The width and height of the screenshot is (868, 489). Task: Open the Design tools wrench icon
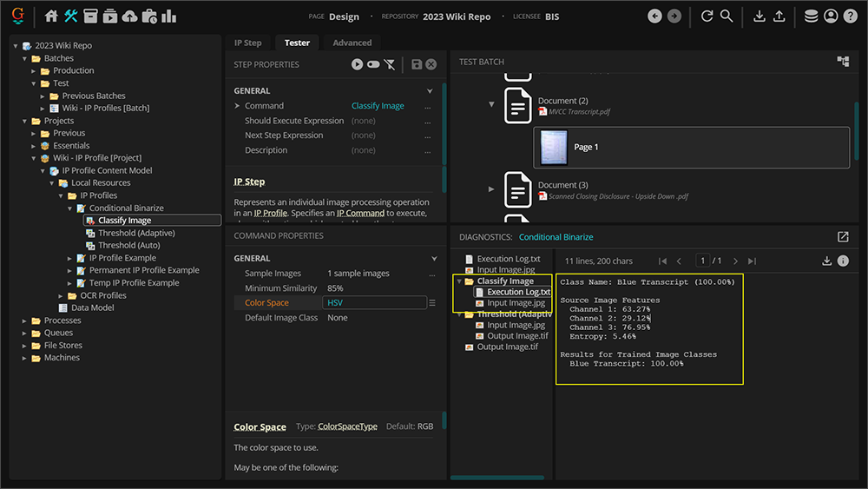71,16
